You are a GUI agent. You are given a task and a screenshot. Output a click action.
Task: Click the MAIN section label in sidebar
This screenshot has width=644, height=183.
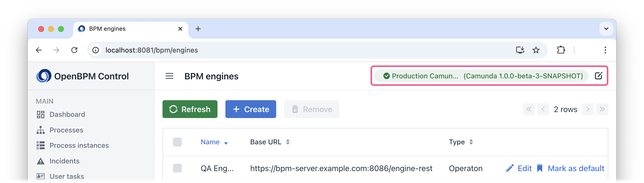45,101
